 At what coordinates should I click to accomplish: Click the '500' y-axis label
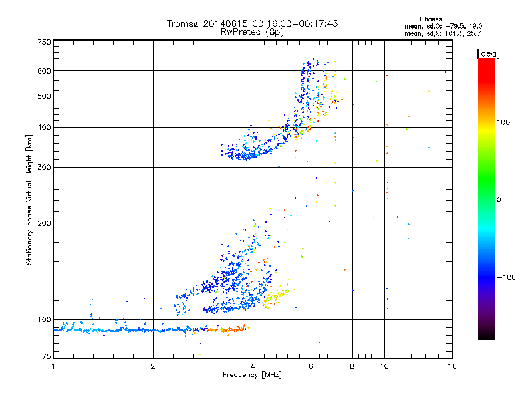[x=44, y=96]
